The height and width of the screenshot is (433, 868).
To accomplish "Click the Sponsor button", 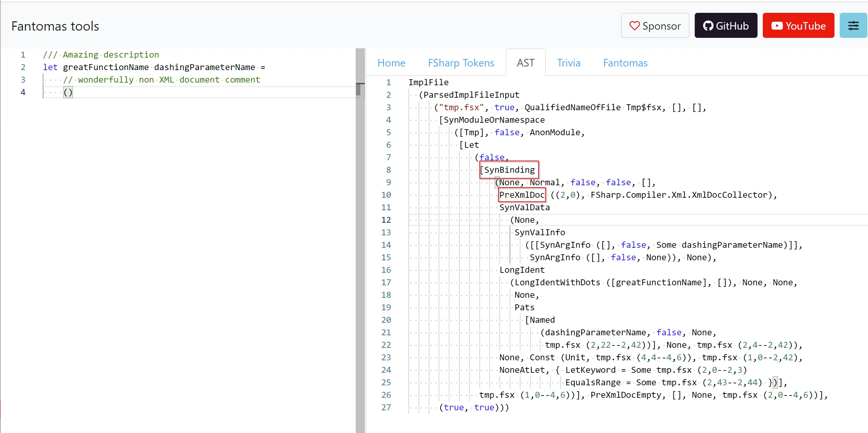I will pos(655,25).
